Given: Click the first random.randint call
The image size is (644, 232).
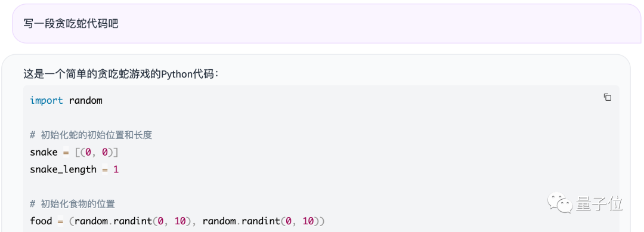Looking at the screenshot, I should (x=132, y=221).
